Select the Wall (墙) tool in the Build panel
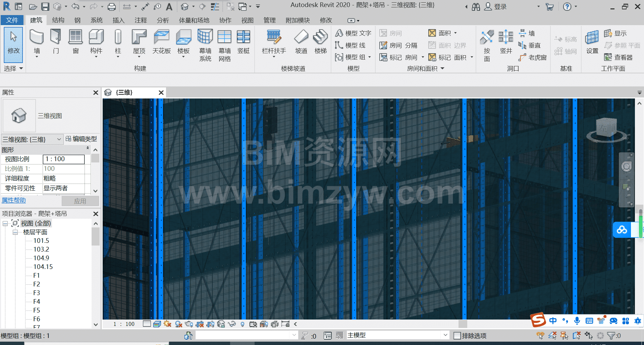The height and width of the screenshot is (345, 644). [37, 44]
